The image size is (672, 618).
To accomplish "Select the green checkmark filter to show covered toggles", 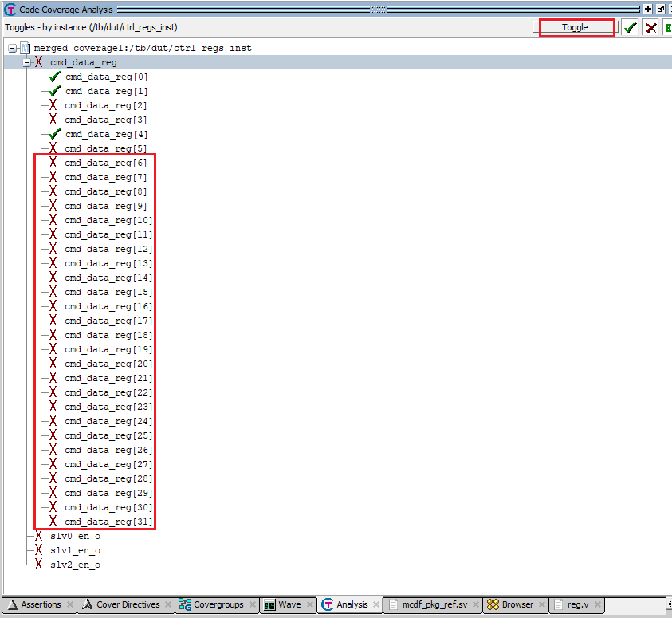I will click(631, 27).
